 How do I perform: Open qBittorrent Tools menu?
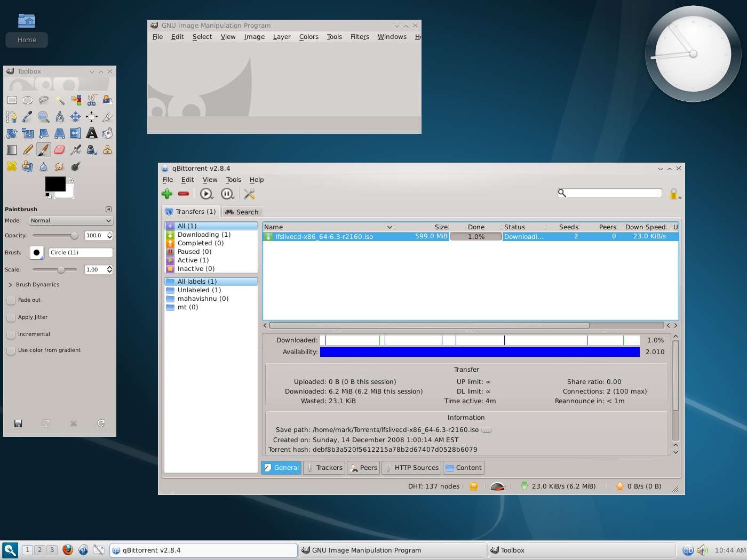coord(233,180)
